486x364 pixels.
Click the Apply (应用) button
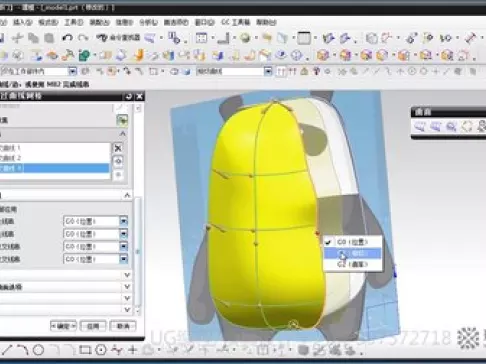pyautogui.click(x=93, y=326)
